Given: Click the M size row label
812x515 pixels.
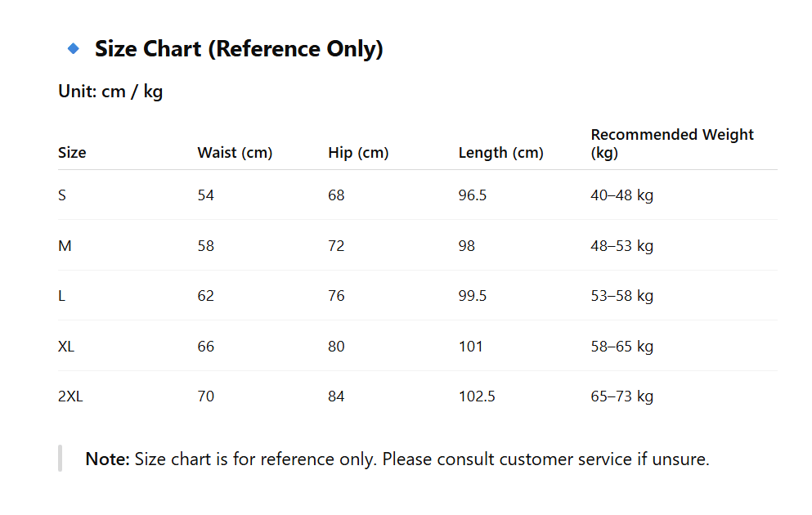Looking at the screenshot, I should tap(65, 246).
